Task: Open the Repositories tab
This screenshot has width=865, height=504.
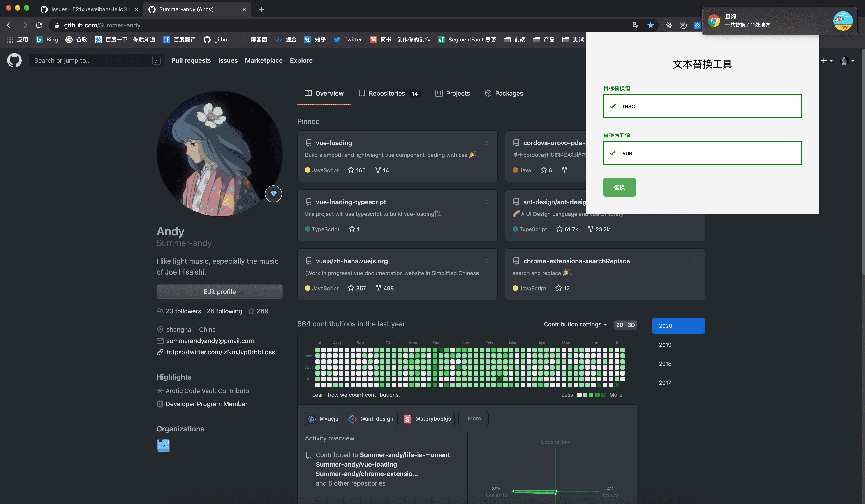Action: tap(390, 93)
